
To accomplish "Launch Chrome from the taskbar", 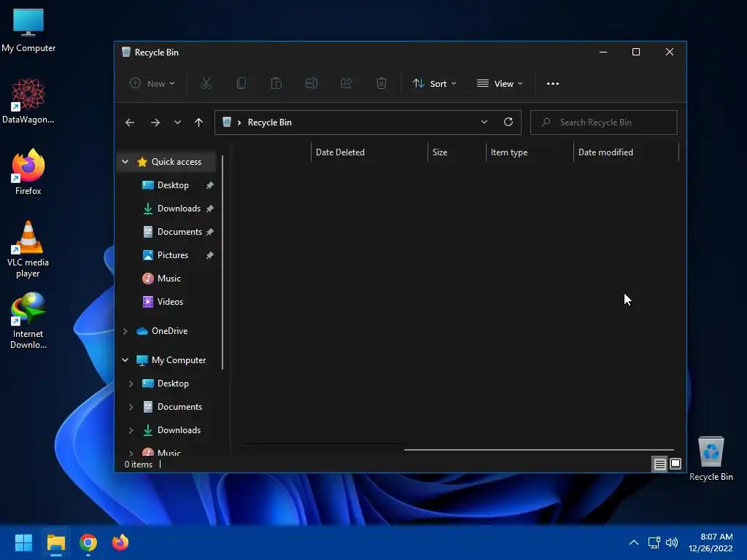I will (x=88, y=542).
